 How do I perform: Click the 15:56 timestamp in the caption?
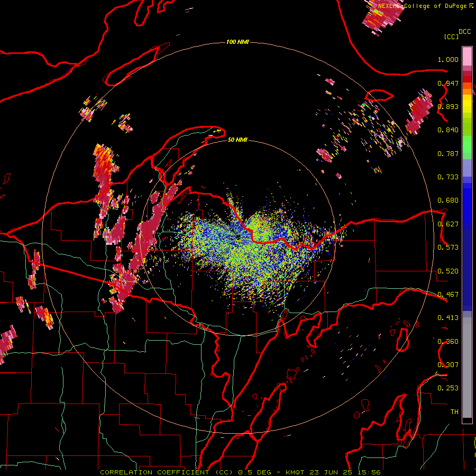(x=368, y=472)
